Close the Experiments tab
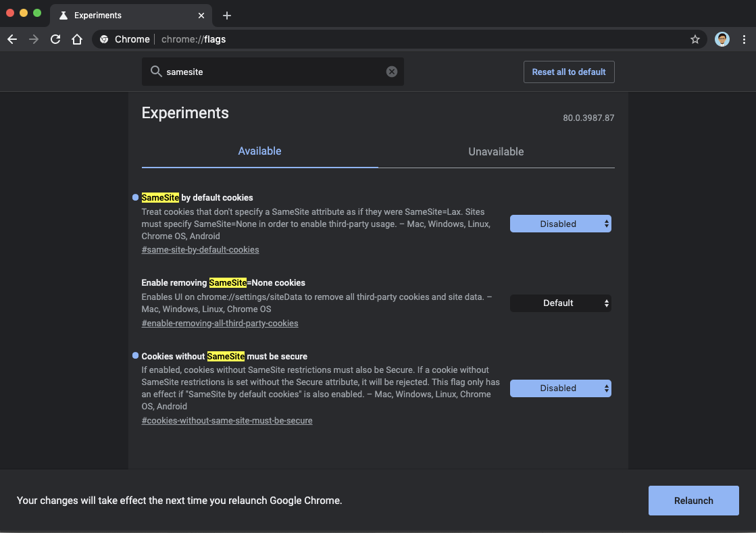 (x=201, y=15)
